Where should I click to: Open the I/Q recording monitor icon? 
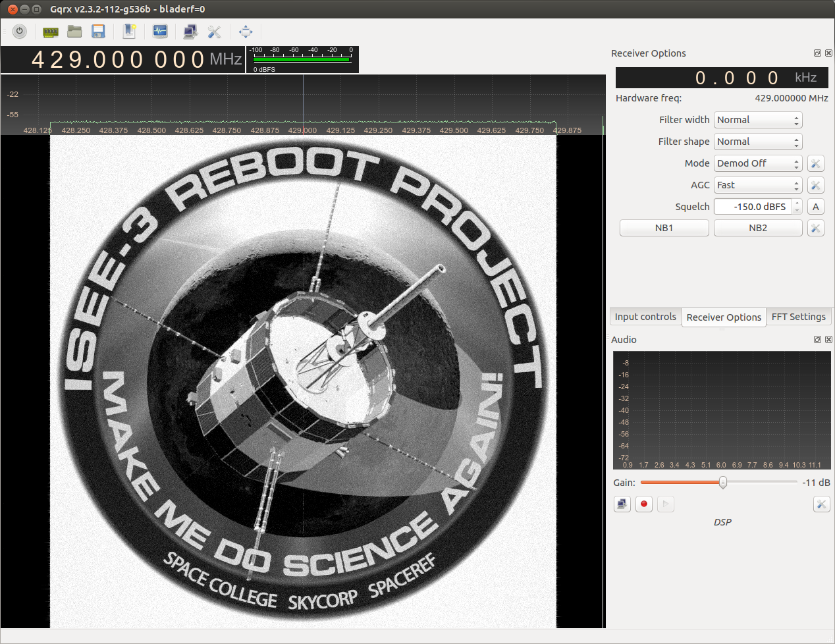160,31
